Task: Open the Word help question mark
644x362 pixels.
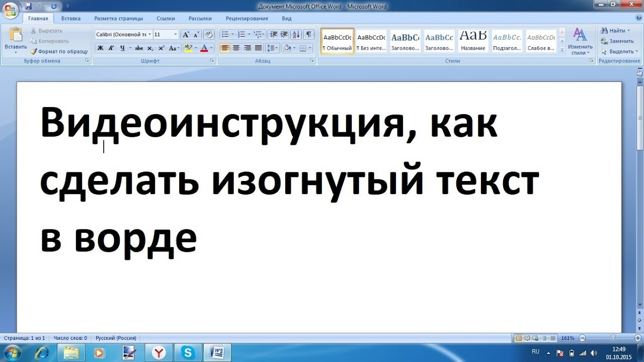Action: point(638,19)
